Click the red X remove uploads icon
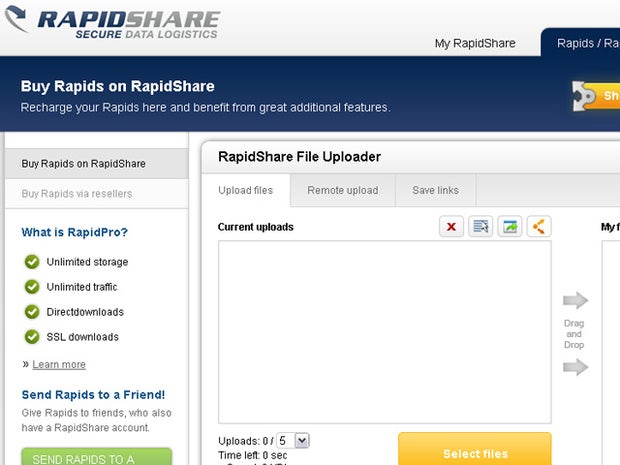The width and height of the screenshot is (620, 465). tap(451, 227)
